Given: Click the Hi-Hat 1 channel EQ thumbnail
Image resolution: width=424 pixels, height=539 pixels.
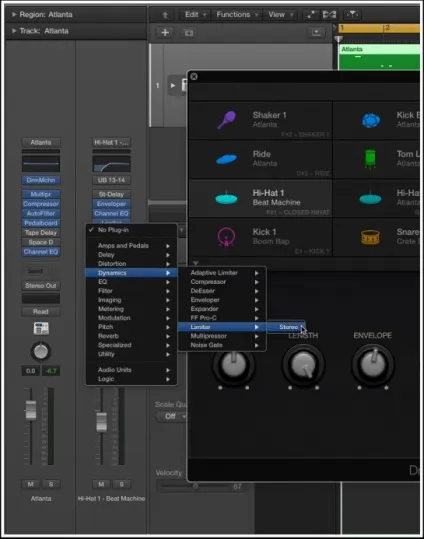Looking at the screenshot, I should click(x=111, y=164).
